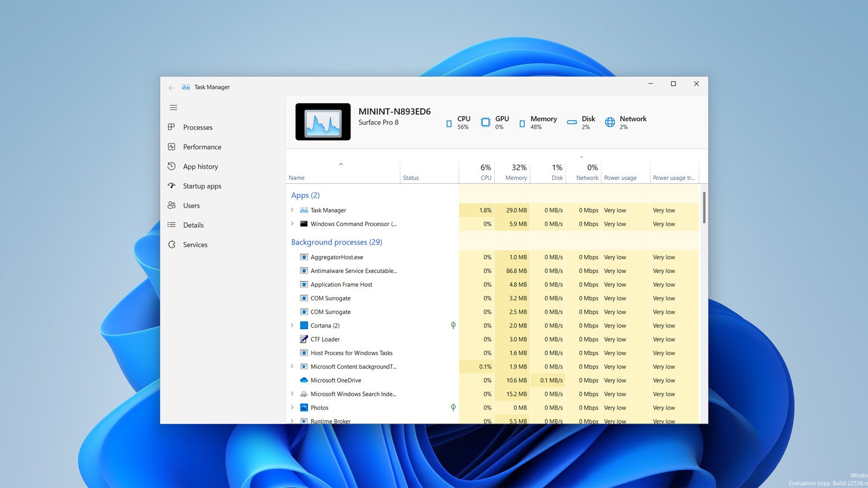
Task: Select the Microsoft OneDrive process
Action: (335, 380)
